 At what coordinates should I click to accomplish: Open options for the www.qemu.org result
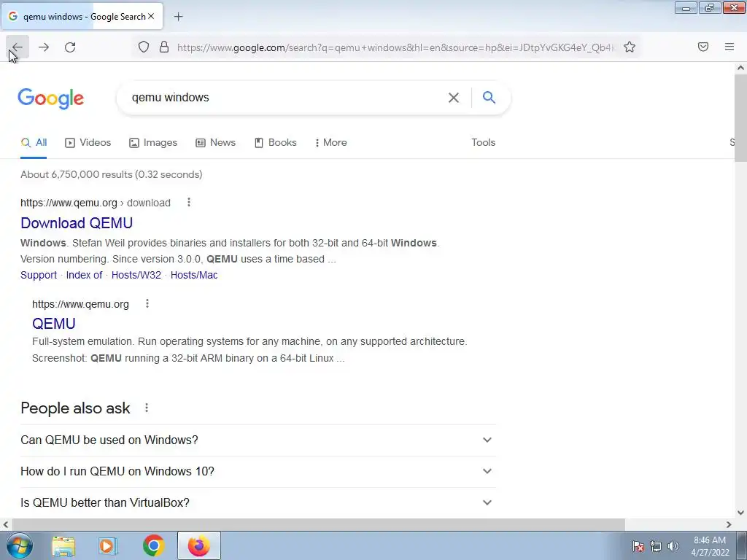pyautogui.click(x=147, y=303)
